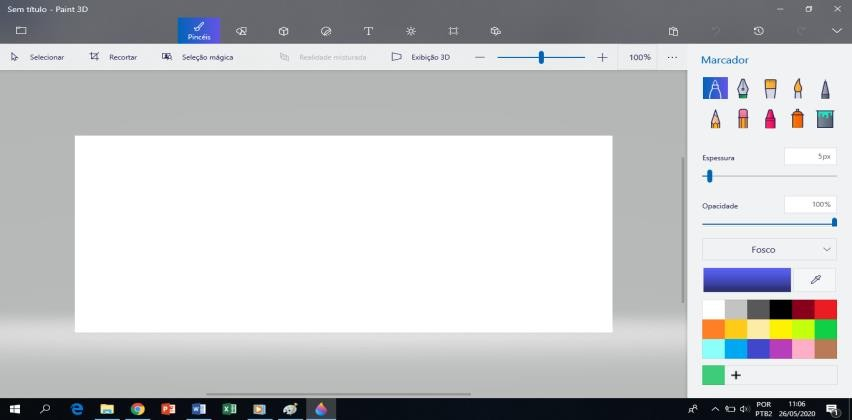Select the Pencil tool
Viewport: 852px width, 420px height.
point(715,118)
